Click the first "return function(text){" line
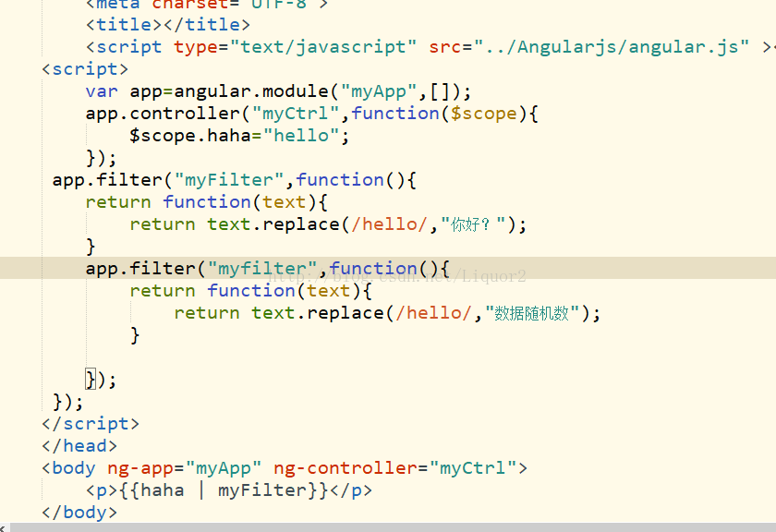The width and height of the screenshot is (776, 532). coord(206,202)
